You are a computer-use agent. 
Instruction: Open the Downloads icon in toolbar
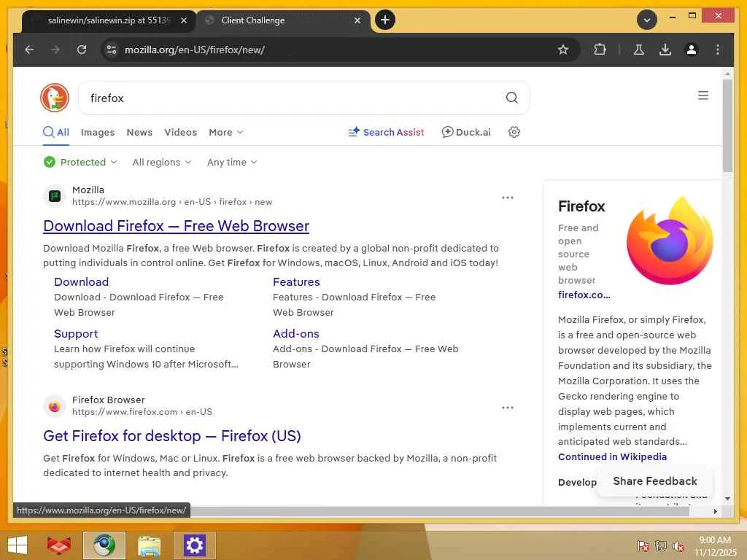pos(665,50)
